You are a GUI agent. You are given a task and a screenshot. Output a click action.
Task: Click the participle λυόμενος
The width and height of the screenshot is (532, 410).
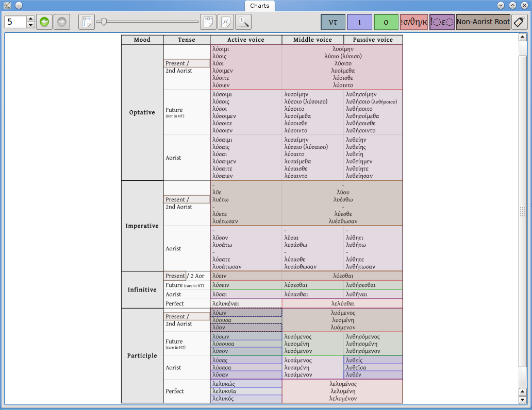click(x=343, y=313)
